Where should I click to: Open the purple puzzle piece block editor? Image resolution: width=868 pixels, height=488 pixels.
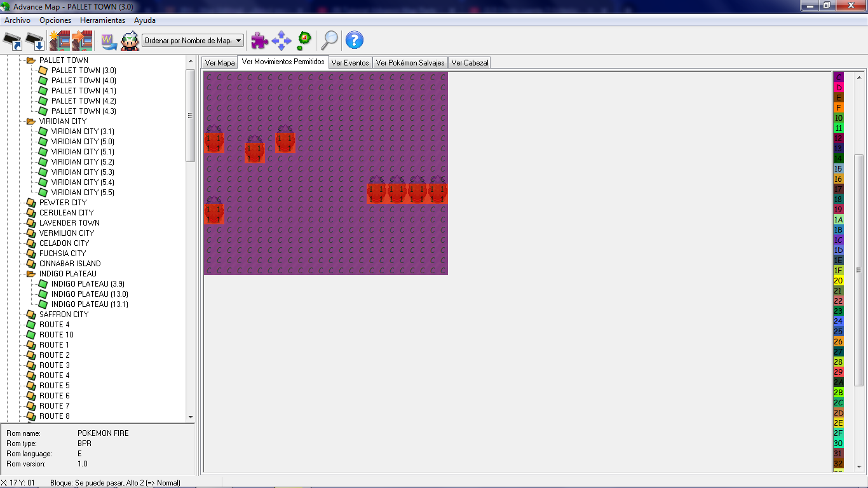pos(259,41)
